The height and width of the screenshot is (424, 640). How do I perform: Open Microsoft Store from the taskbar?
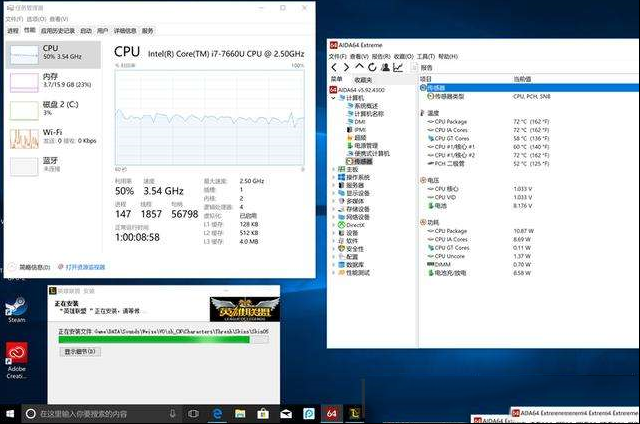point(263,414)
